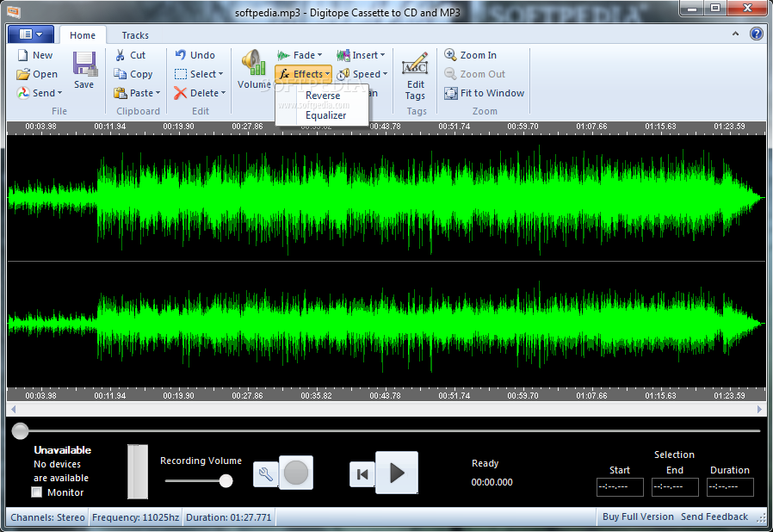773x532 pixels.
Task: Switch to the Home tab
Action: click(x=83, y=35)
